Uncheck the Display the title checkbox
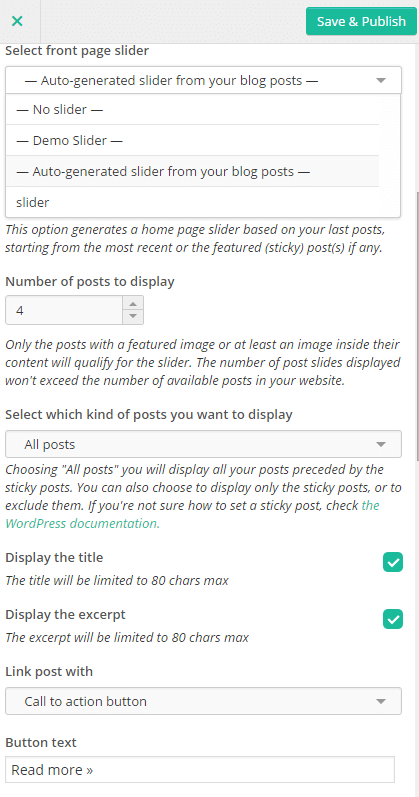Image resolution: width=419 pixels, height=797 pixels. 393,562
